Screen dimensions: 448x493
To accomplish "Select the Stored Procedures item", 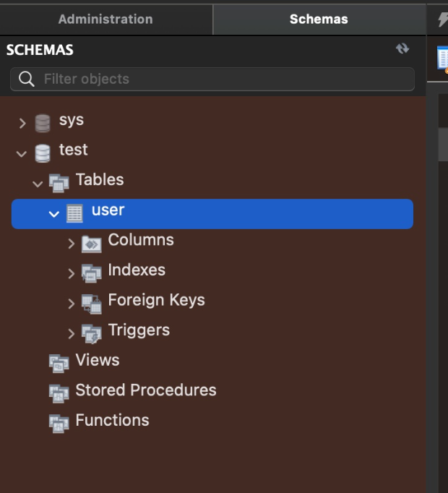I will [x=145, y=390].
